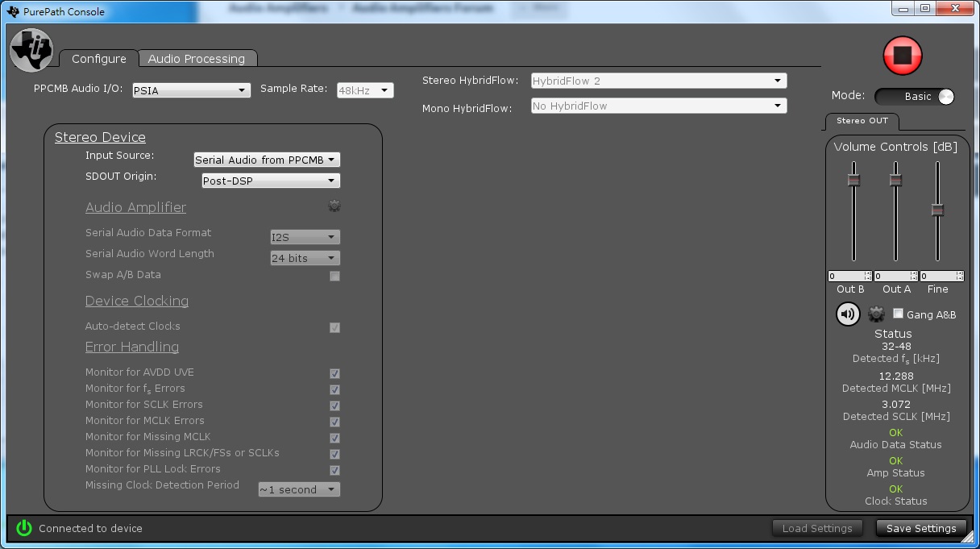Click the Error Handling heading
The width and height of the screenshot is (980, 549).
coord(132,347)
